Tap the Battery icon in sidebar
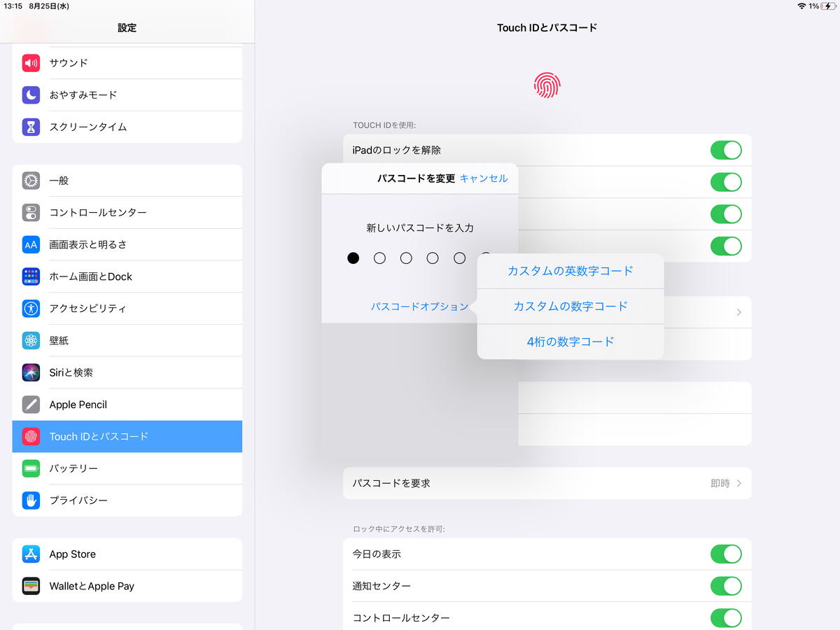This screenshot has height=630, width=840. [x=31, y=468]
